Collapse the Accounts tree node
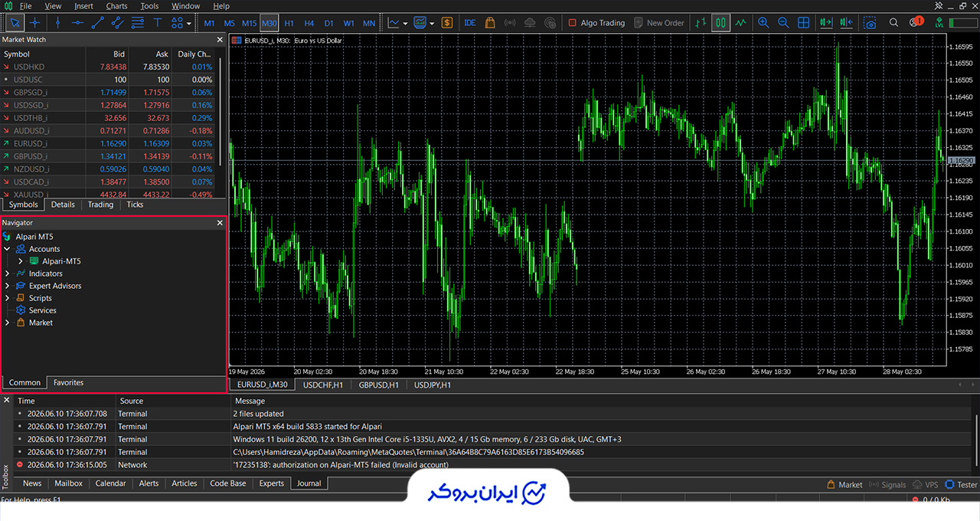 pyautogui.click(x=7, y=249)
